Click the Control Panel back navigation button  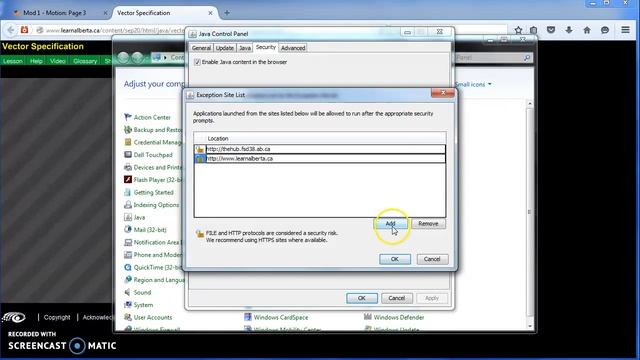click(123, 58)
